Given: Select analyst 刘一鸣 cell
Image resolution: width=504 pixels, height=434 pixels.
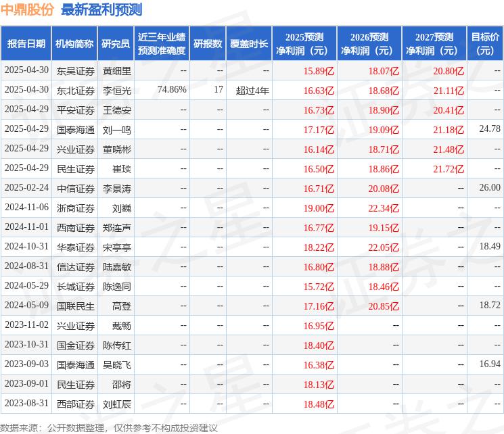Looking at the screenshot, I should tap(117, 130).
